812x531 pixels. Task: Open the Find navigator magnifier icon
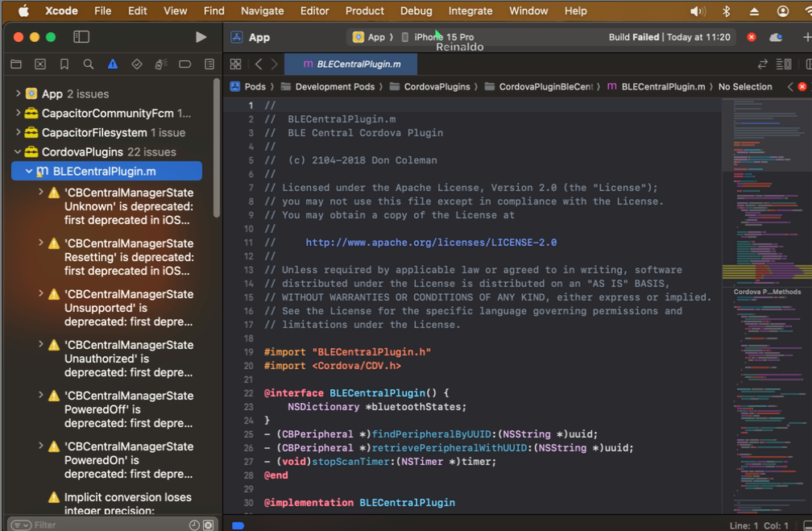click(x=89, y=64)
